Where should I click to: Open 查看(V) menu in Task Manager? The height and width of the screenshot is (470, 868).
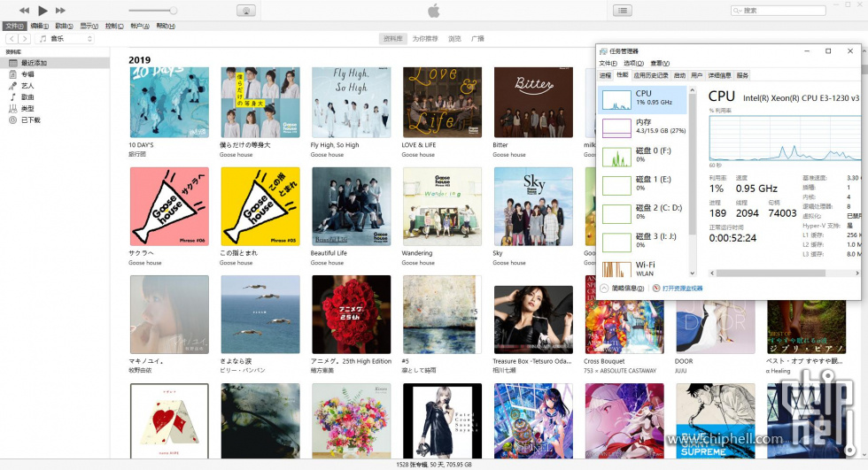coord(660,63)
